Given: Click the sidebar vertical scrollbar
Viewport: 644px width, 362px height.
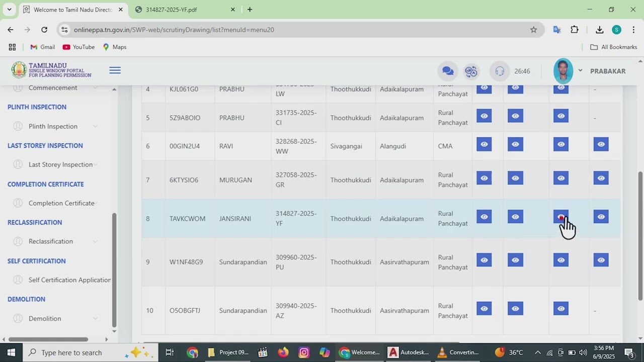Looking at the screenshot, I should (x=114, y=270).
